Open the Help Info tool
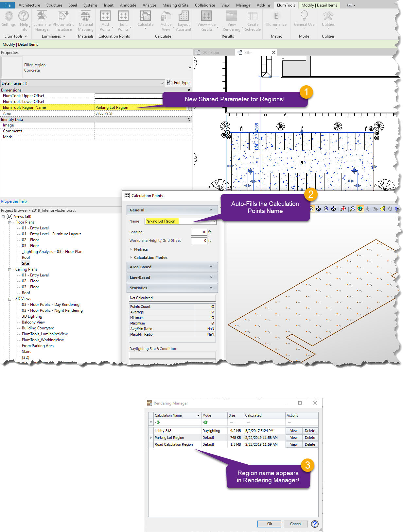The image size is (403, 532). click(24, 21)
